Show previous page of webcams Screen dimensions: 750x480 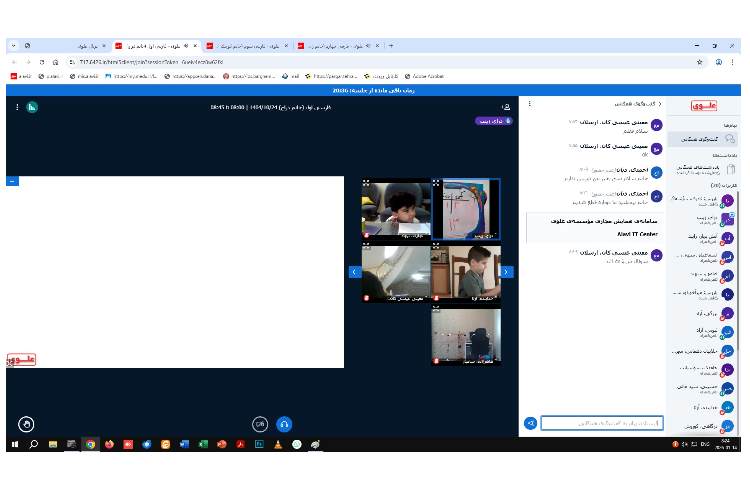[x=354, y=272]
